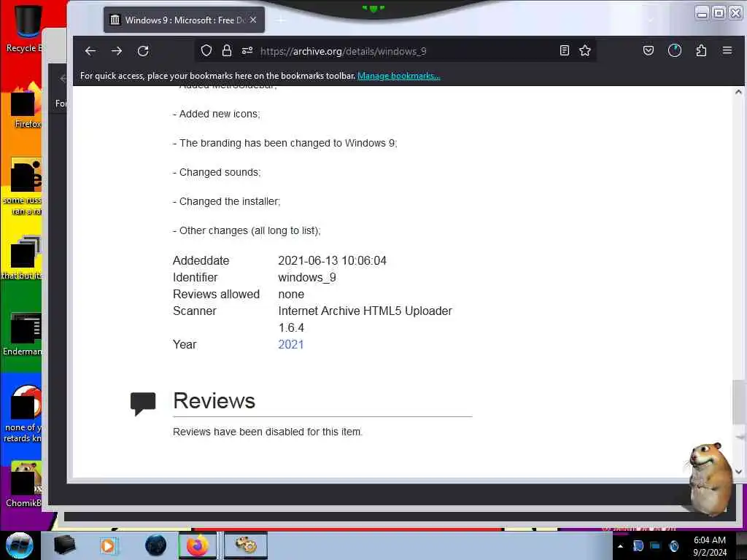Open the network tray icon
Viewport: 747px width, 560px height.
pos(656,545)
